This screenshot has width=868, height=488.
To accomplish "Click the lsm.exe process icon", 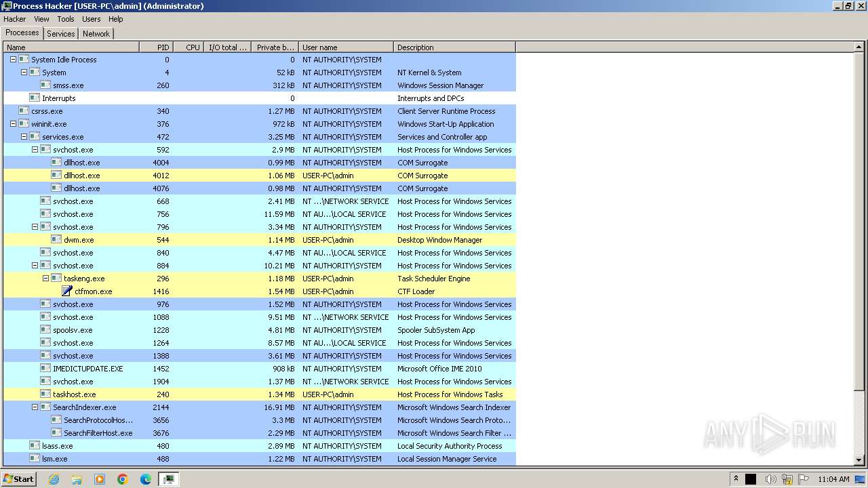I will (35, 459).
